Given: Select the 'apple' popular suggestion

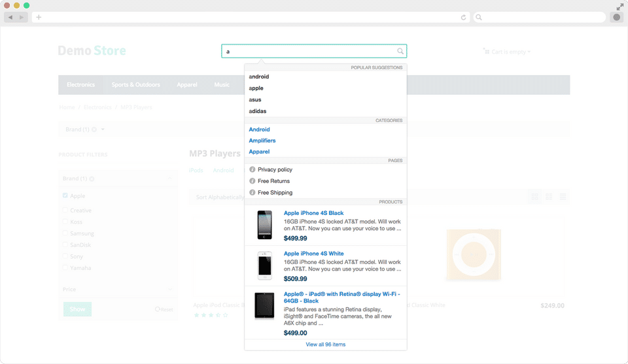Looking at the screenshot, I should (x=256, y=88).
